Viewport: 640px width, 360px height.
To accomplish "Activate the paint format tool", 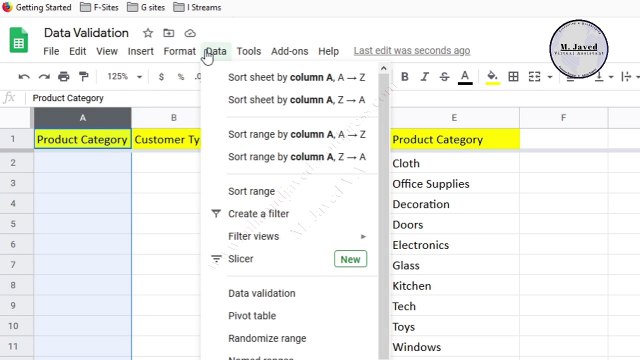I will (x=84, y=77).
